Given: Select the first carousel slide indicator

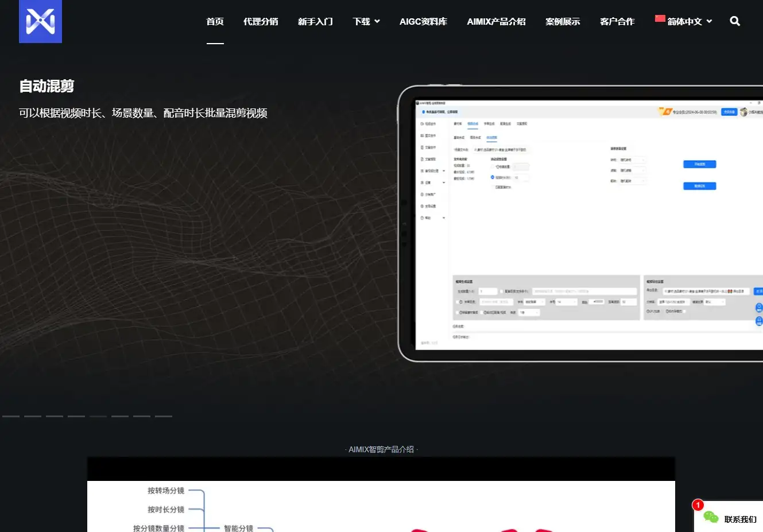Looking at the screenshot, I should [x=11, y=416].
